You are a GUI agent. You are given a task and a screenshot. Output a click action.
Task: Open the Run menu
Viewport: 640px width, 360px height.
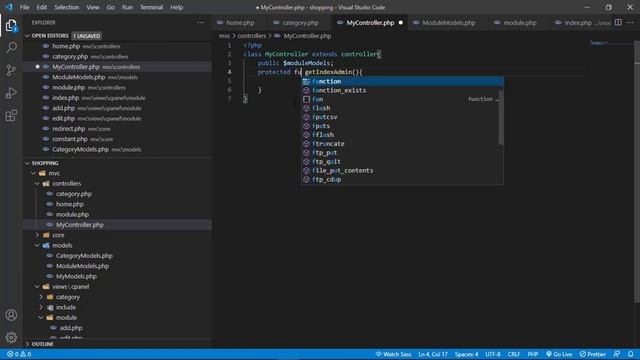point(127,7)
